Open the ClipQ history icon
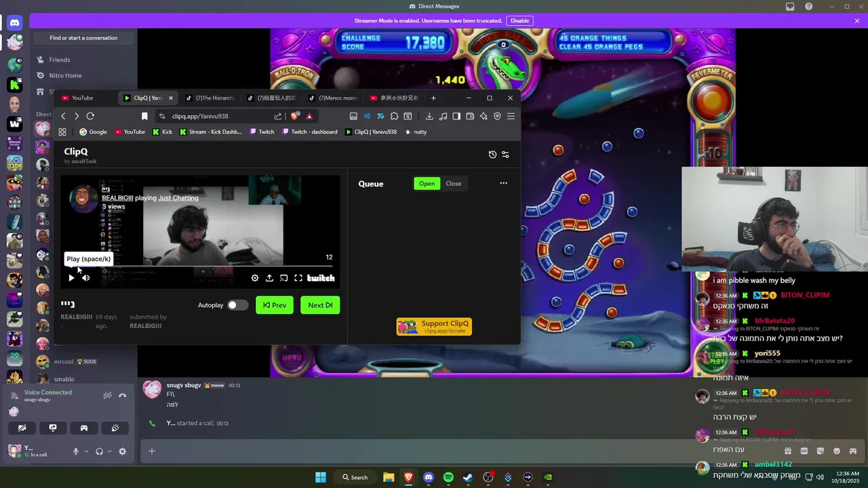 pos(492,155)
